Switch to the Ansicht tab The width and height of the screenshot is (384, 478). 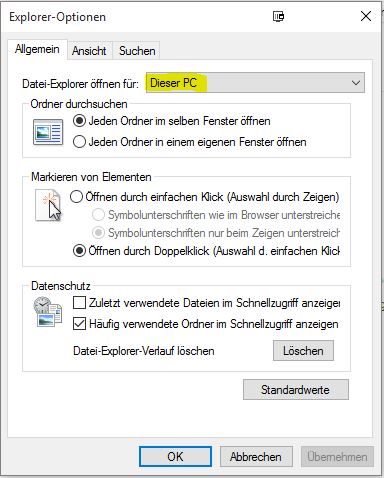click(x=89, y=51)
